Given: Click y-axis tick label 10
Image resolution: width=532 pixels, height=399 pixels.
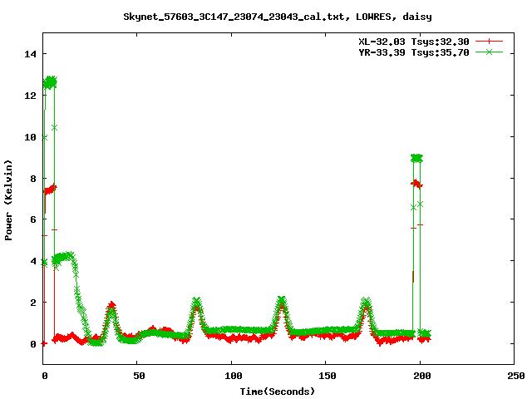Looking at the screenshot, I should coord(30,137).
